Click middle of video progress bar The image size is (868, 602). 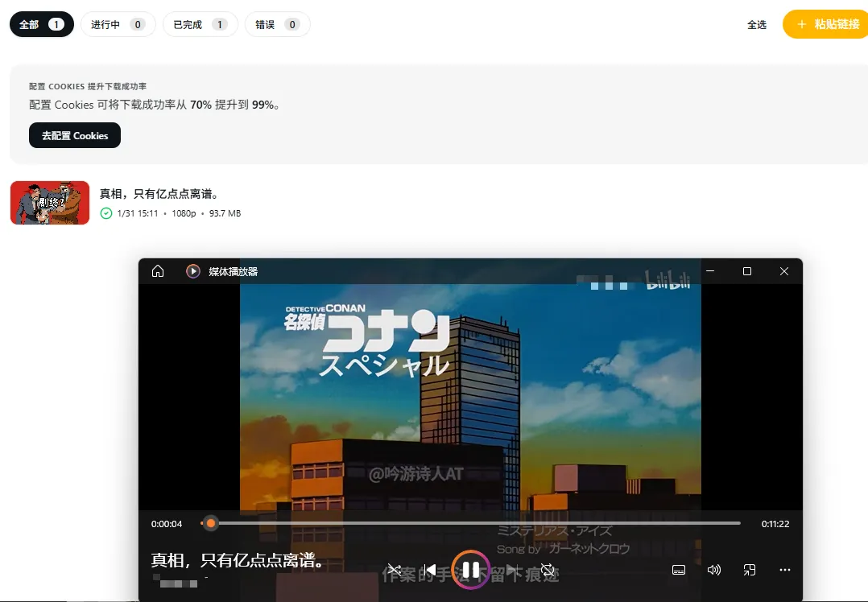point(470,523)
